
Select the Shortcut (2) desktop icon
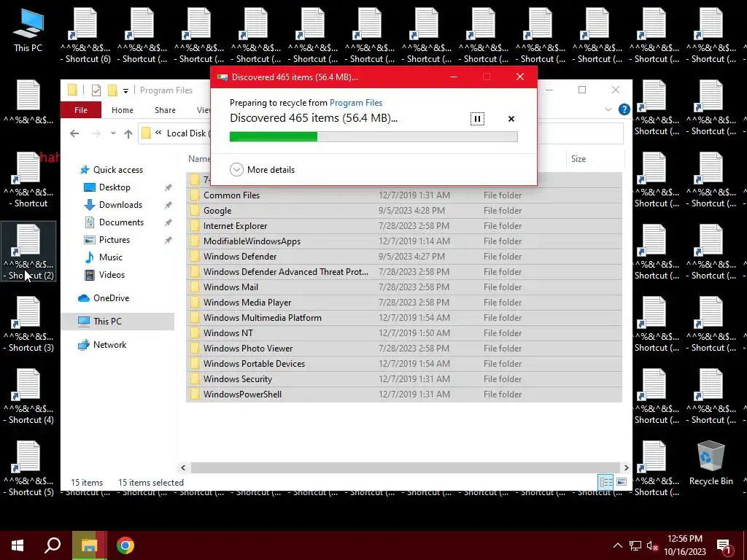[28, 252]
